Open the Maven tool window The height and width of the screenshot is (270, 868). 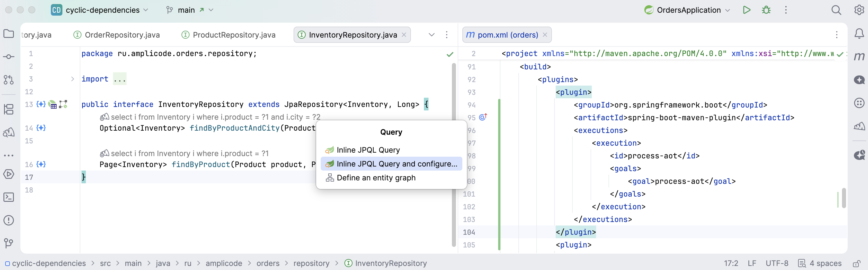pyautogui.click(x=859, y=57)
